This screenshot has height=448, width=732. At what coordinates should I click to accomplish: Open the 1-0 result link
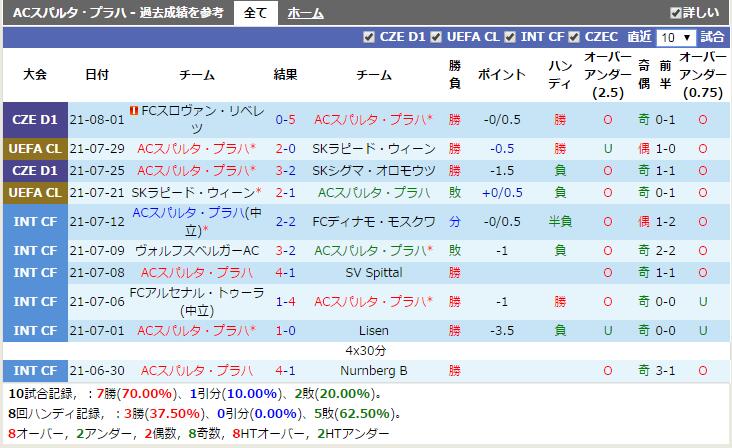[x=285, y=331]
